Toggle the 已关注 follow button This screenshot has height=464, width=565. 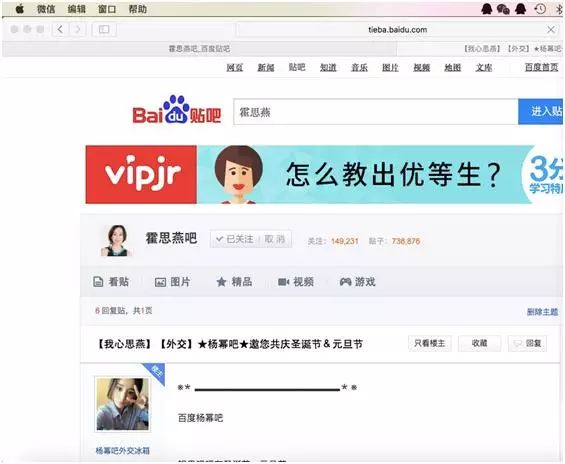click(235, 239)
